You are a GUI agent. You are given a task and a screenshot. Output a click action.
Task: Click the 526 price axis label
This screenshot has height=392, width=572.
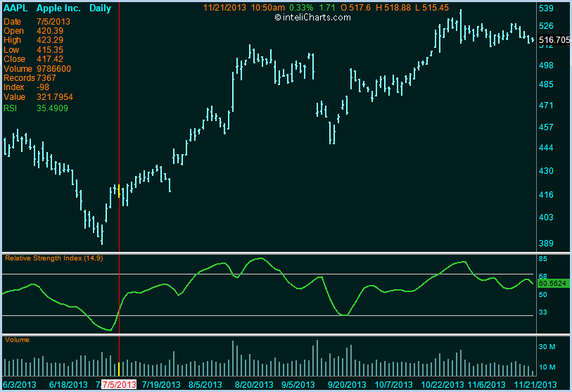(546, 26)
